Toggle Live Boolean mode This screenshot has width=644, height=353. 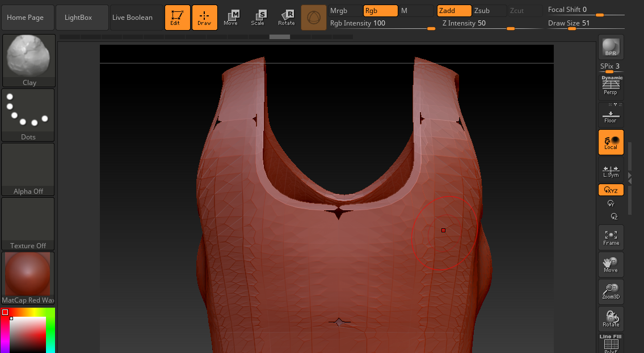tap(136, 18)
